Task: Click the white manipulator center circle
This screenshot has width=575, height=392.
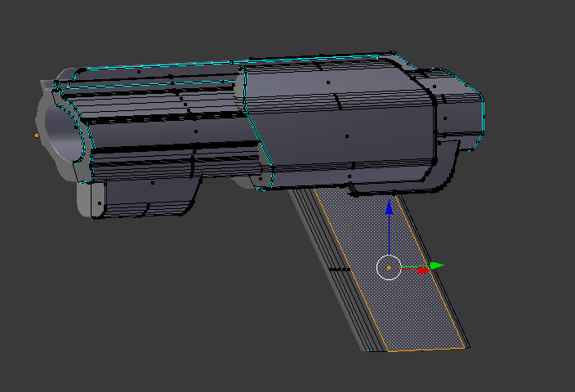Action: click(x=389, y=268)
